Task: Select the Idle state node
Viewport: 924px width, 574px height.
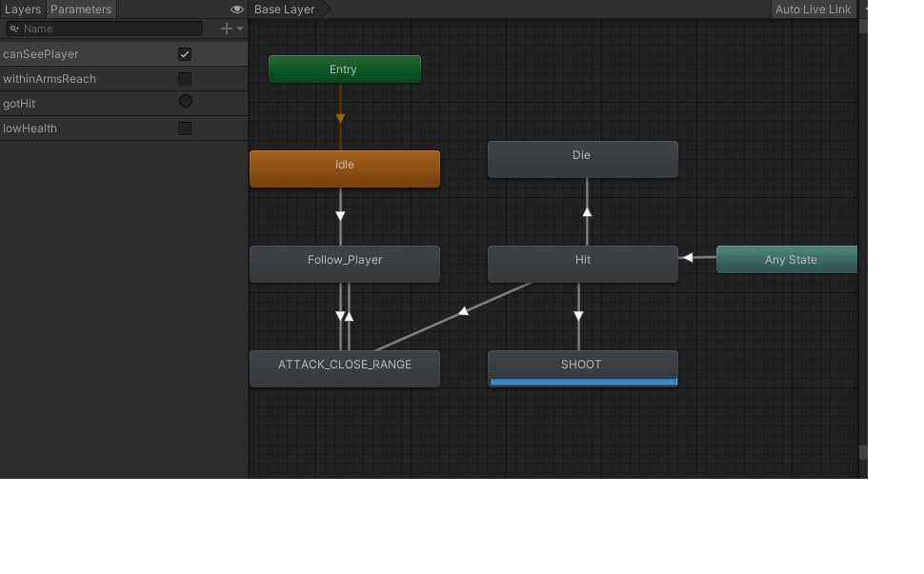Action: tap(345, 168)
